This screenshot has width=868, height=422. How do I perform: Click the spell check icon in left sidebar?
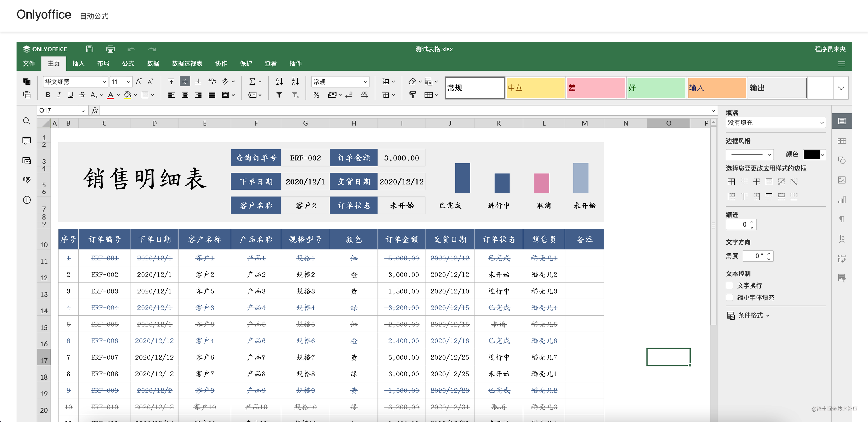click(x=27, y=180)
